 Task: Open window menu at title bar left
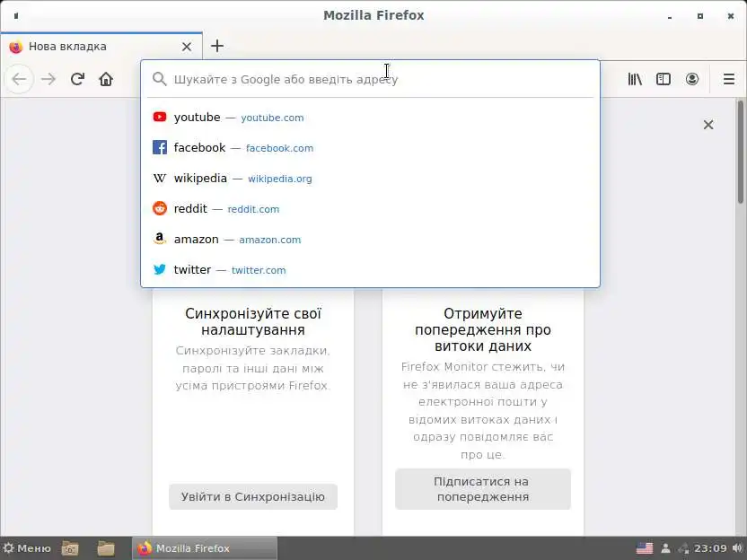[x=16, y=16]
